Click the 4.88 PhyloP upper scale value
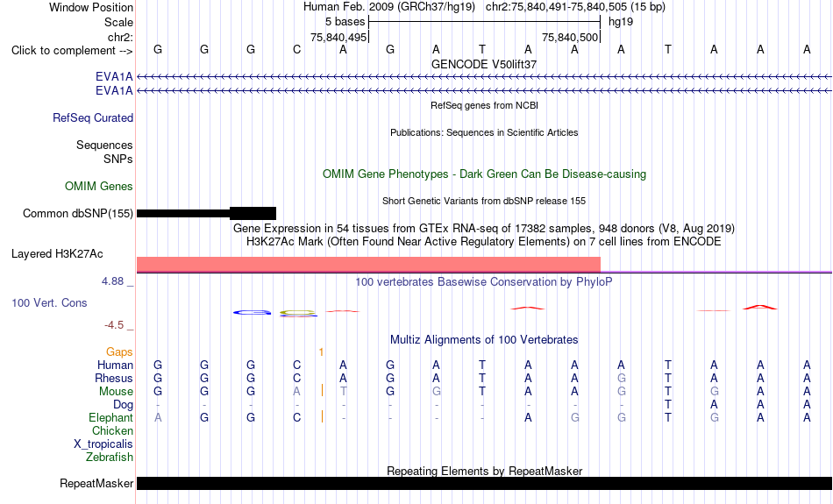This screenshot has height=504, width=833. (x=112, y=281)
